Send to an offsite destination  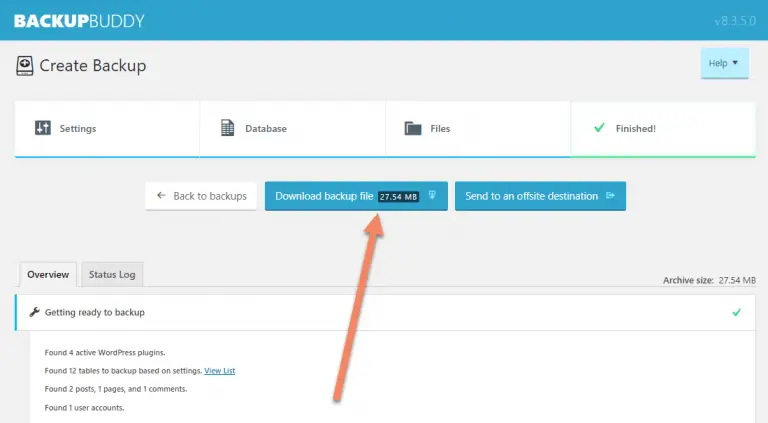pyautogui.click(x=540, y=196)
